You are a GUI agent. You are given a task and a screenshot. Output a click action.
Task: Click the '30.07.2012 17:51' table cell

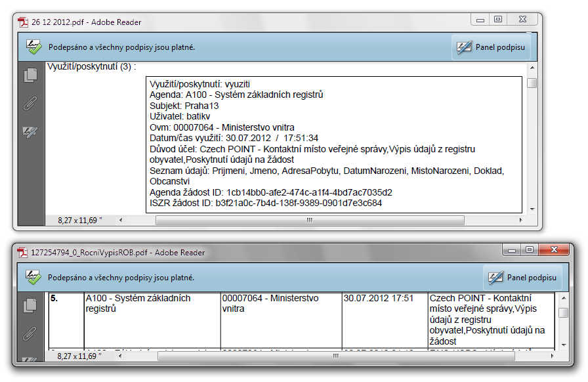coord(385,320)
